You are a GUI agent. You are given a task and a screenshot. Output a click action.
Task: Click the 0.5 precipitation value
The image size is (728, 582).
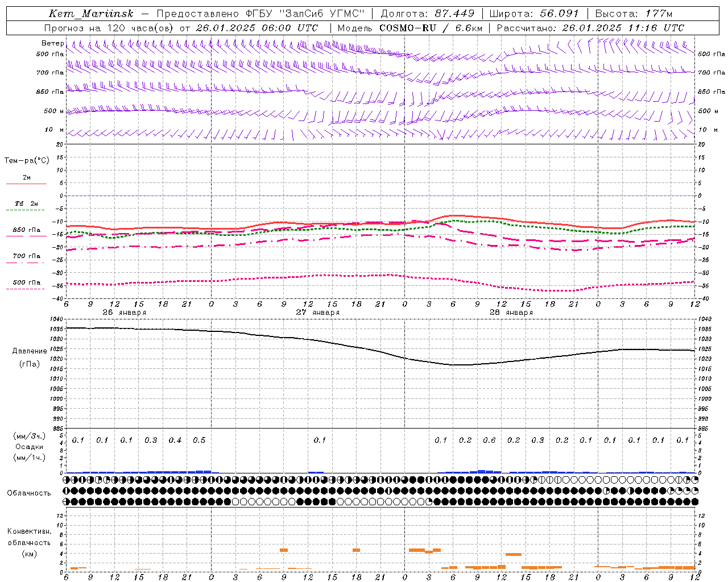(x=199, y=440)
